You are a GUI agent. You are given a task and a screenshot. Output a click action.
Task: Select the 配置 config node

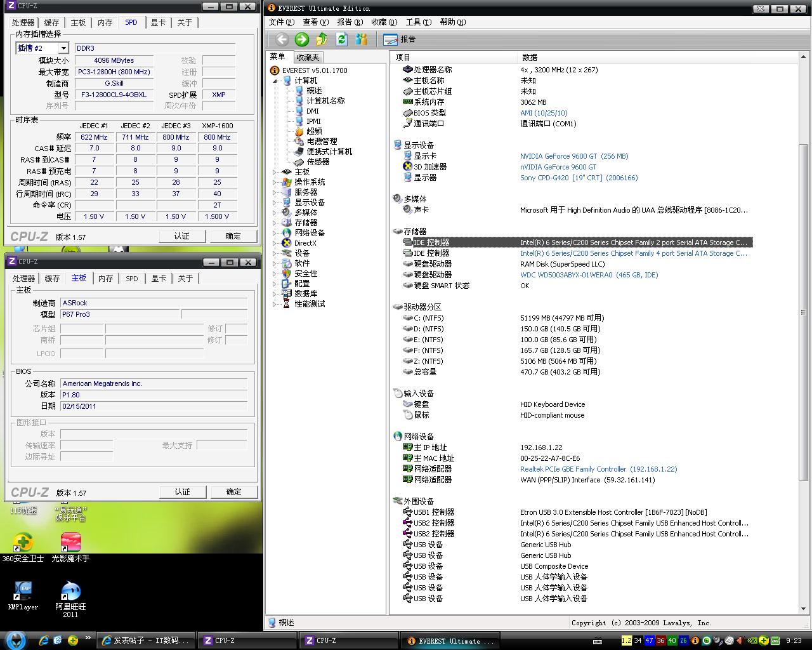pos(296,284)
